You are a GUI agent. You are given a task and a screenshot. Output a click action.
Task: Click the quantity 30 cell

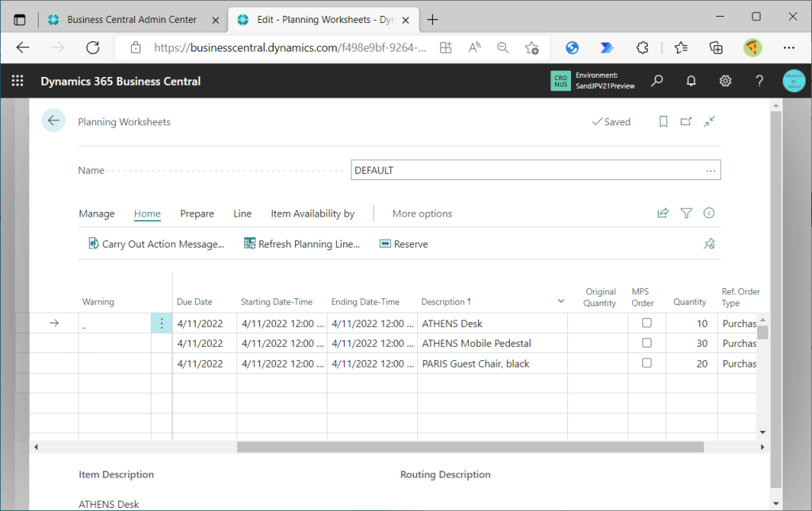[691, 343]
